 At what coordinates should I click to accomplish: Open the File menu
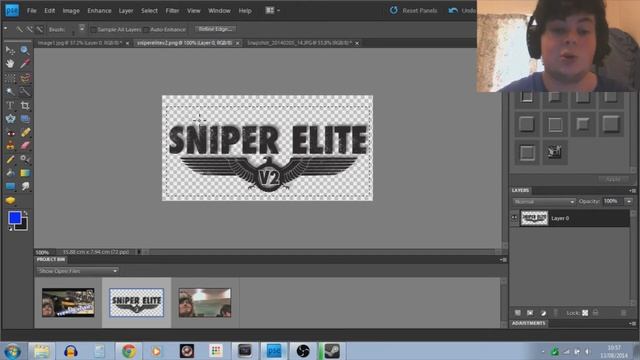[x=31, y=11]
